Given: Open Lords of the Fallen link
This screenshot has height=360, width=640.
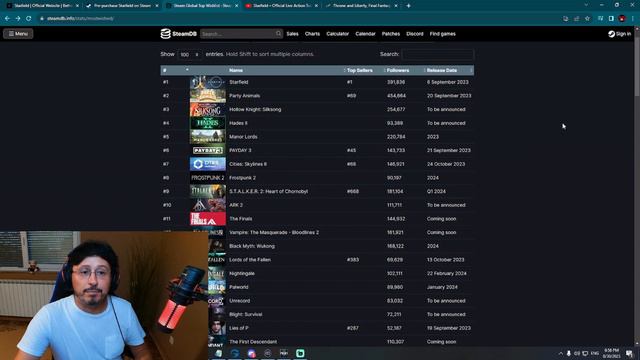Looking at the screenshot, I should [x=250, y=260].
